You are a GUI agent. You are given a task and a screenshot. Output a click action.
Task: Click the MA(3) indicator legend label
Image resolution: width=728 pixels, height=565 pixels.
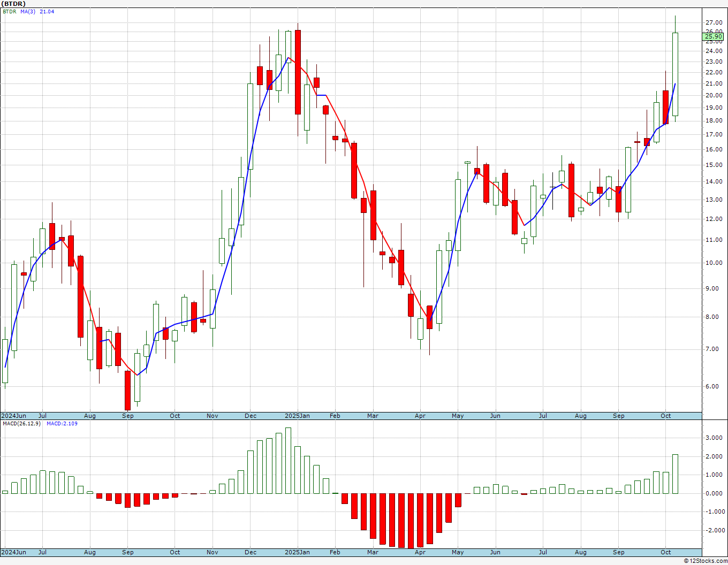tap(28, 12)
